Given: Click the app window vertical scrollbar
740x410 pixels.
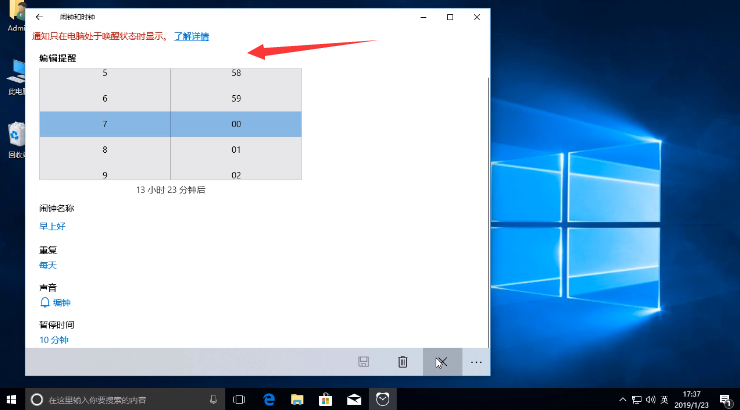Looking at the screenshot, I should point(488,212).
